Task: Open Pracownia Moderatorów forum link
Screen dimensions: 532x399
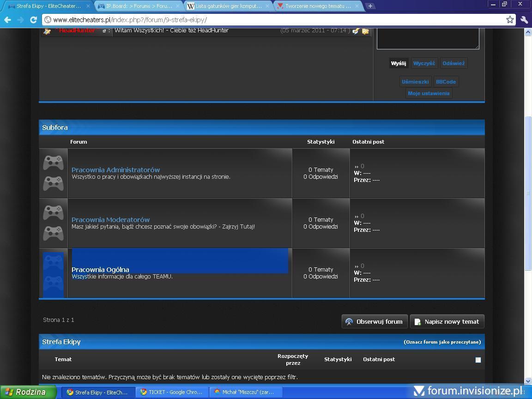Action: point(110,219)
